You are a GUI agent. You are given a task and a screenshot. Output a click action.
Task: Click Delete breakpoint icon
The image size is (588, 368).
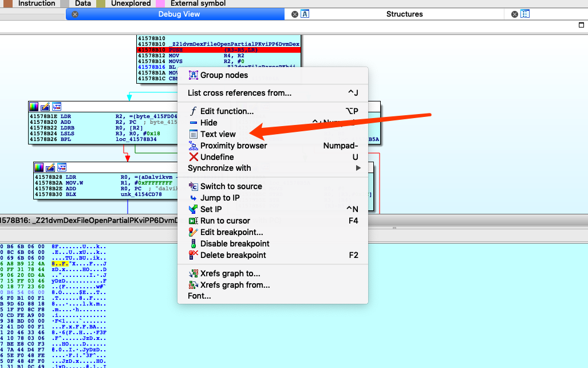coord(193,255)
